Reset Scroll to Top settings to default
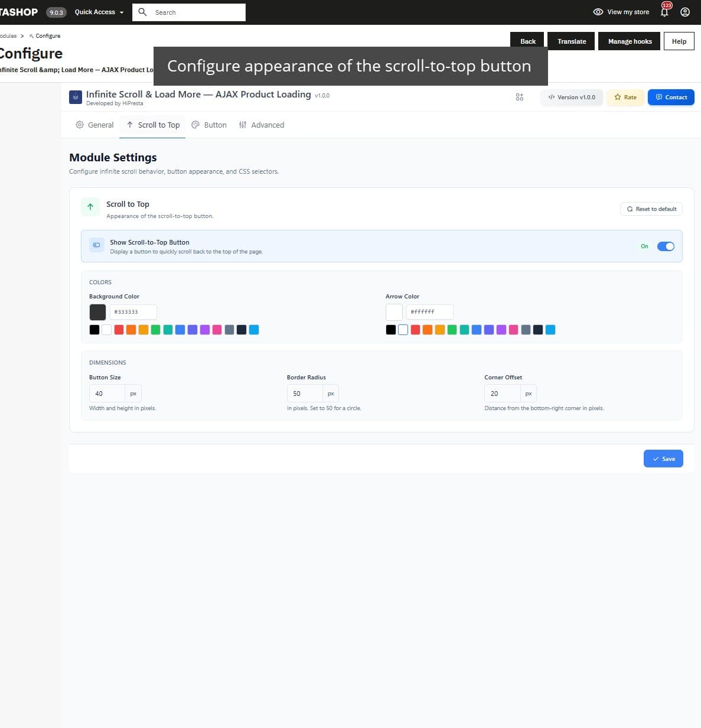The image size is (701, 728). (651, 209)
